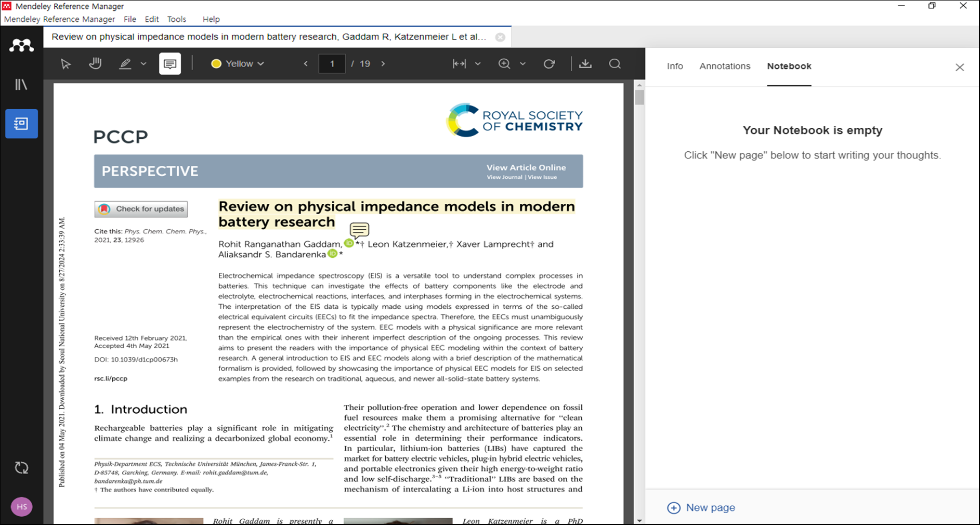Switch to the Info tab
The image size is (980, 525).
click(x=675, y=66)
